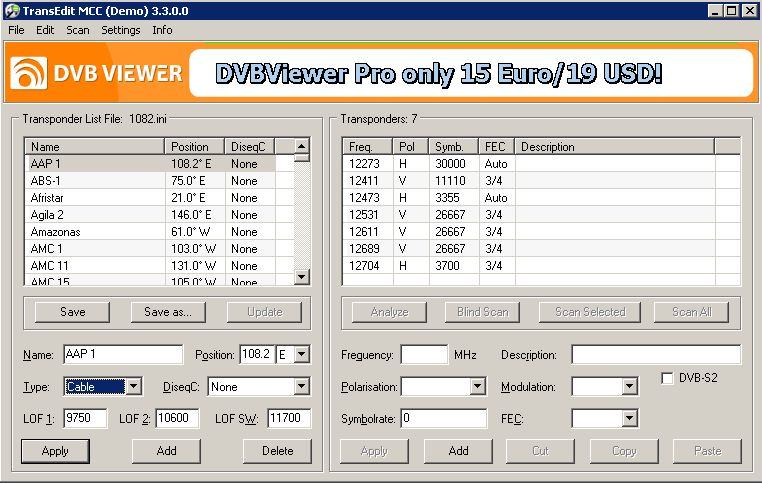Sort transponders by Symb. column header
The width and height of the screenshot is (762, 483).
[453, 147]
